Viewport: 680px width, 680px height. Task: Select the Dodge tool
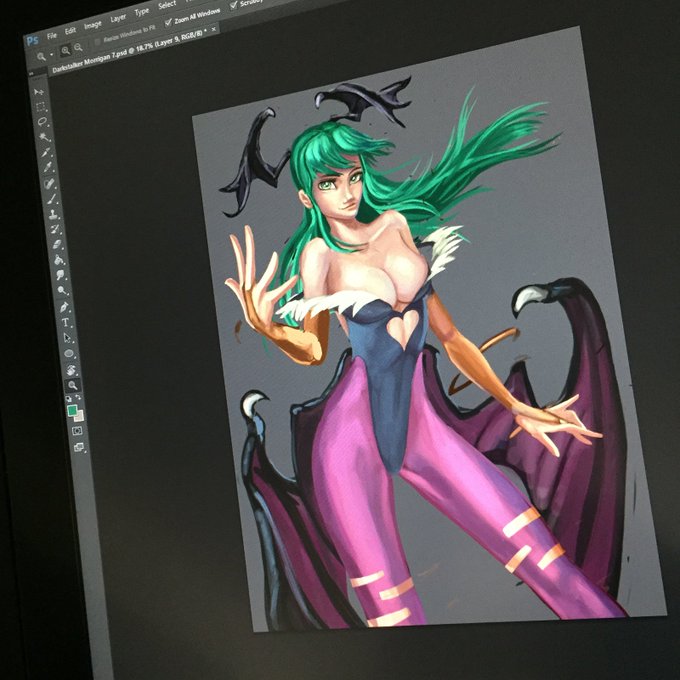62,290
